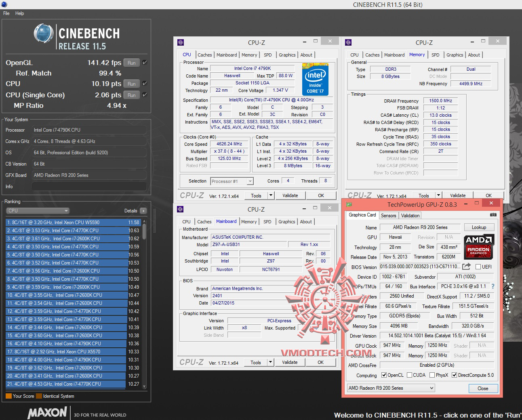Run the CPU (Single Core) benchmark
522x420 pixels.
[132, 95]
